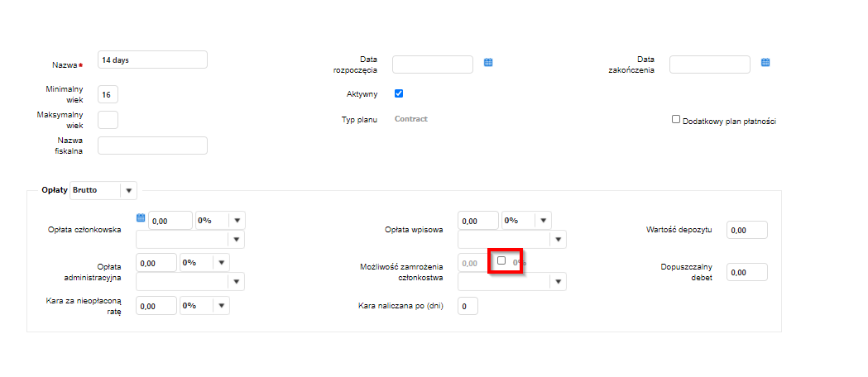Open the Opłata członkowska tax rate dropdown
This screenshot has height=377, width=868.
[x=237, y=221]
